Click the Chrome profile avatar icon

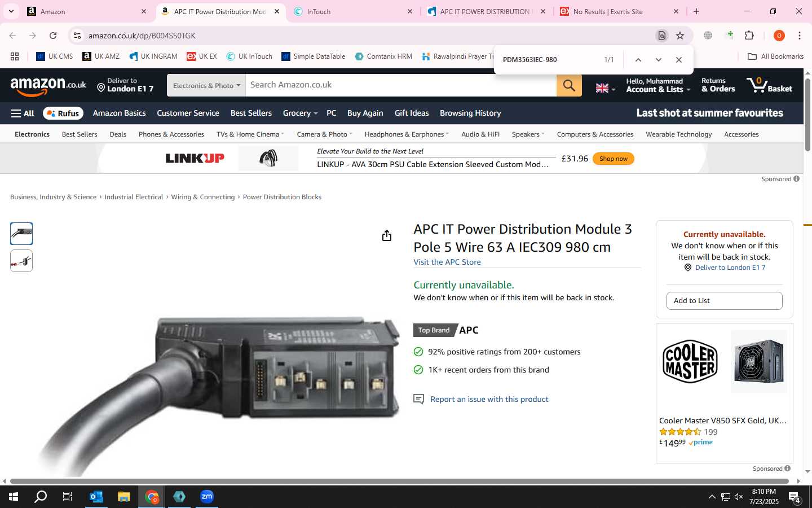tap(779, 36)
